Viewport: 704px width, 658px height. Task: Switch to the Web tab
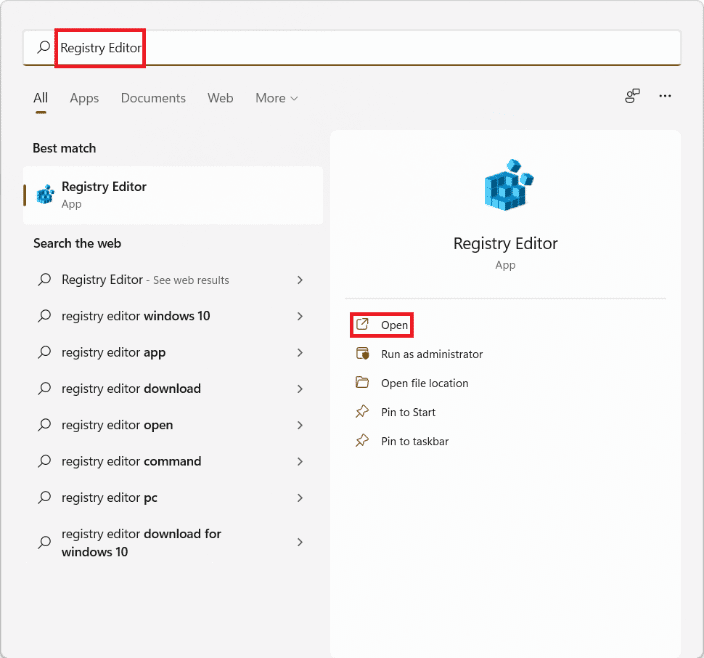tap(220, 98)
